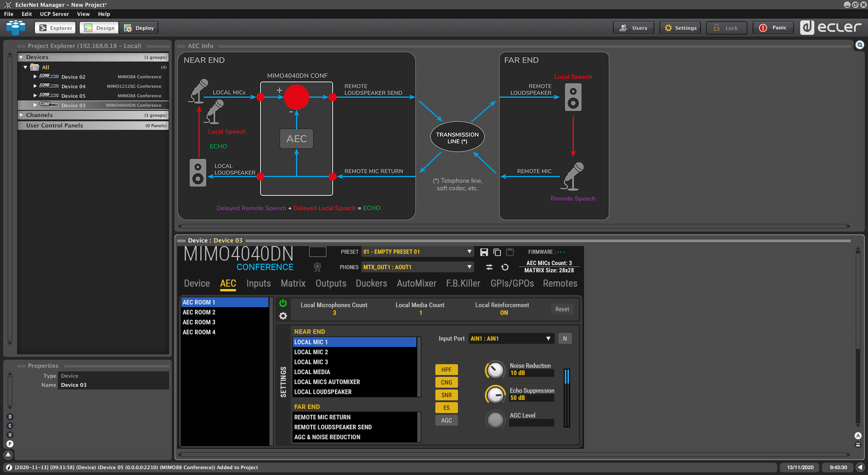Click the small stacked icon below the A circle
This screenshot has width=868, height=475.
[x=858, y=445]
